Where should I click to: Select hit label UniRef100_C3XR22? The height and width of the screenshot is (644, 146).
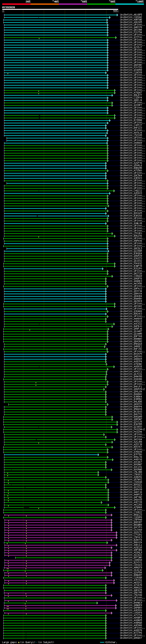pyautogui.click(x=131, y=512)
